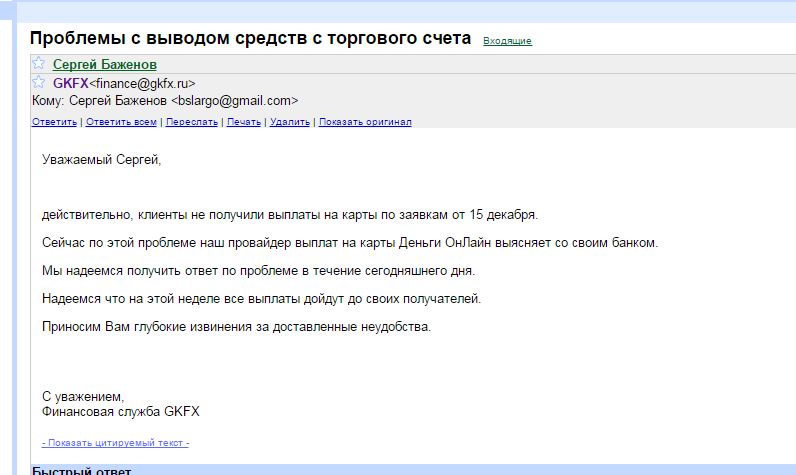Viewport: 796px width, 475px height.
Task: Click the apology line Приносим Вам извинения
Action: pyautogui.click(x=236, y=327)
